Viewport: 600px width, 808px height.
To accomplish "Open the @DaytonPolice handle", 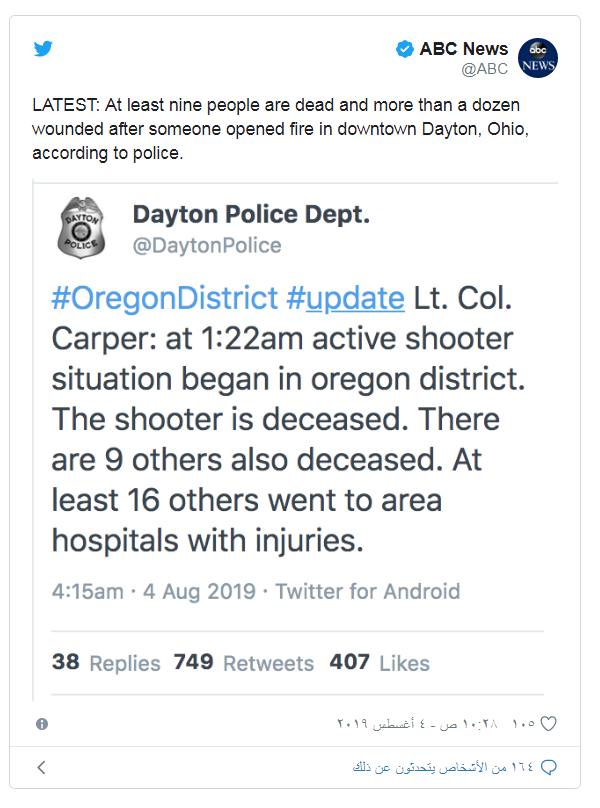I will click(207, 245).
